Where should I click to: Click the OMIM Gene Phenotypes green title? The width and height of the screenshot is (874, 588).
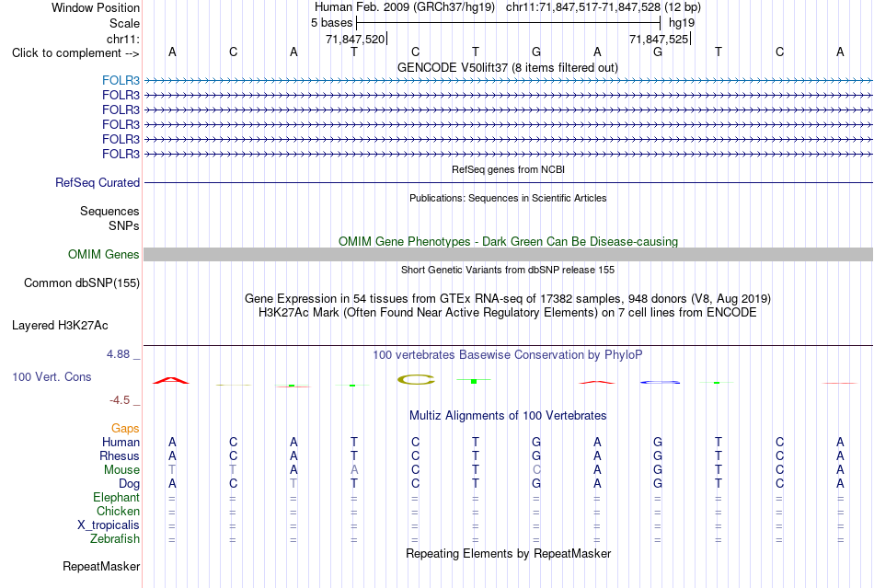tap(508, 241)
